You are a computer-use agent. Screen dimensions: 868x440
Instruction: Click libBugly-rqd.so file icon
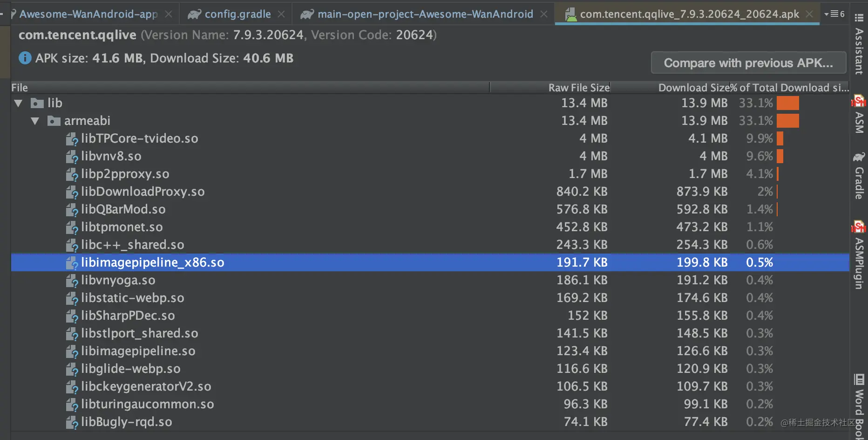(72, 422)
